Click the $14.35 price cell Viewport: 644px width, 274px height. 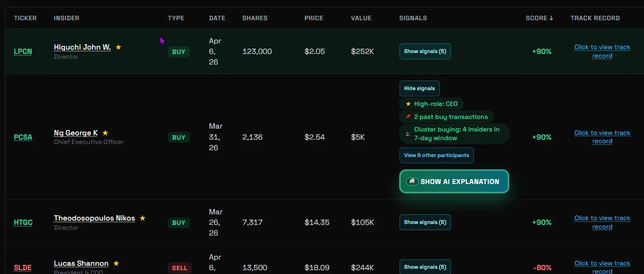pos(317,222)
